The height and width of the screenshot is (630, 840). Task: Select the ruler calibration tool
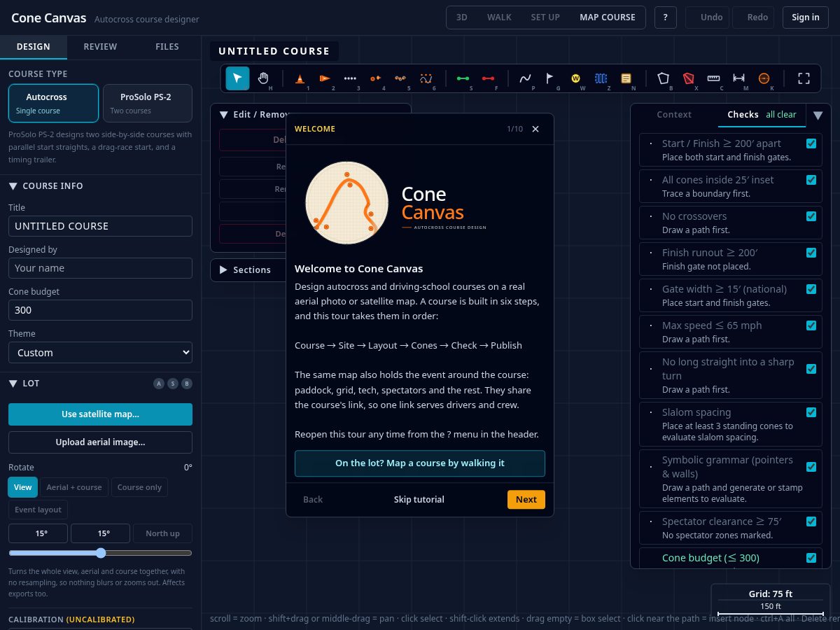click(x=713, y=78)
